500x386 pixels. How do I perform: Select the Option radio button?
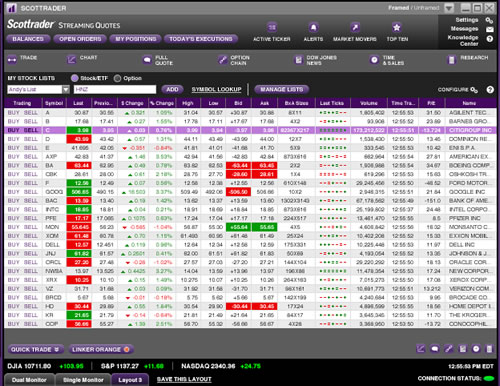point(117,78)
